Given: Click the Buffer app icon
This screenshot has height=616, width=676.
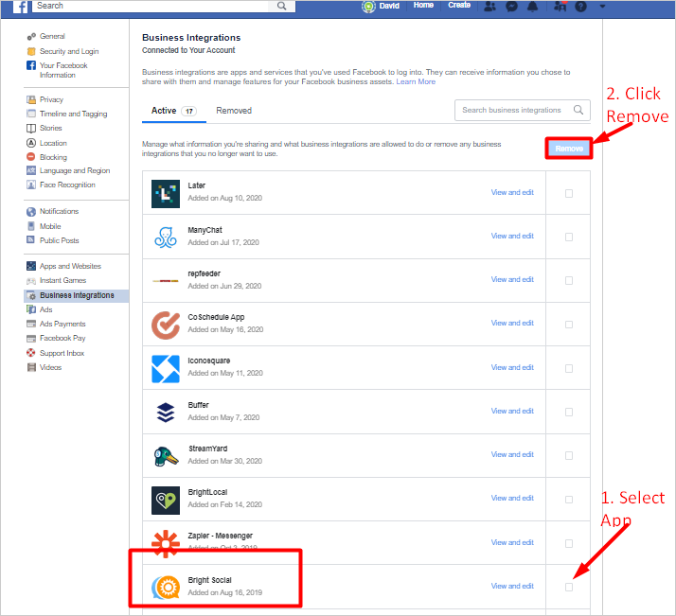Looking at the screenshot, I should 166,412.
